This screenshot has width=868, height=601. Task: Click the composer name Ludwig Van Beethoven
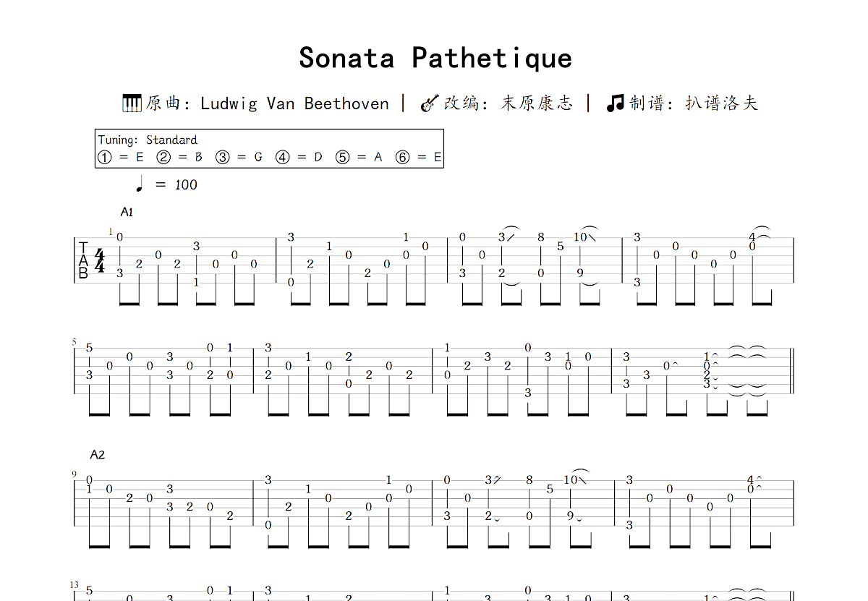pos(294,103)
